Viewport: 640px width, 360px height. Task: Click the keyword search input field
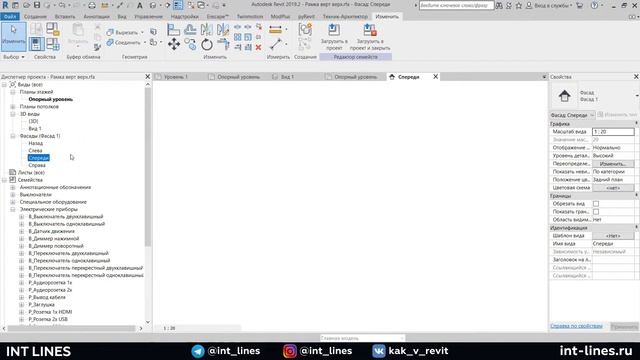coord(456,5)
